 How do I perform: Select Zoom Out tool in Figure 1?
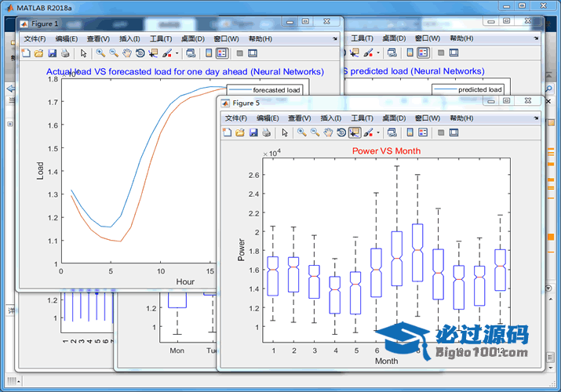point(114,53)
